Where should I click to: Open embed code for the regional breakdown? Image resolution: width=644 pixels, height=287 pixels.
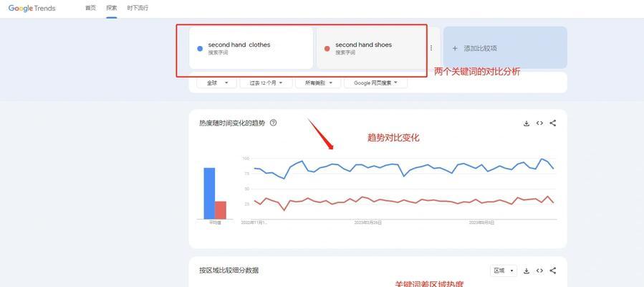pos(539,270)
